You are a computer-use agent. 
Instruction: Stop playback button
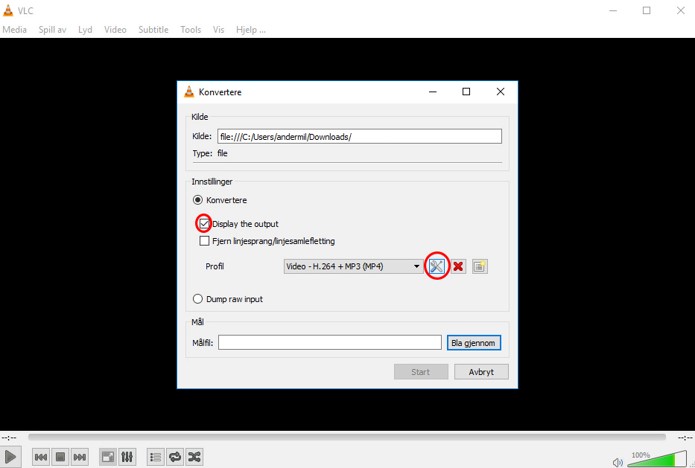tap(60, 456)
